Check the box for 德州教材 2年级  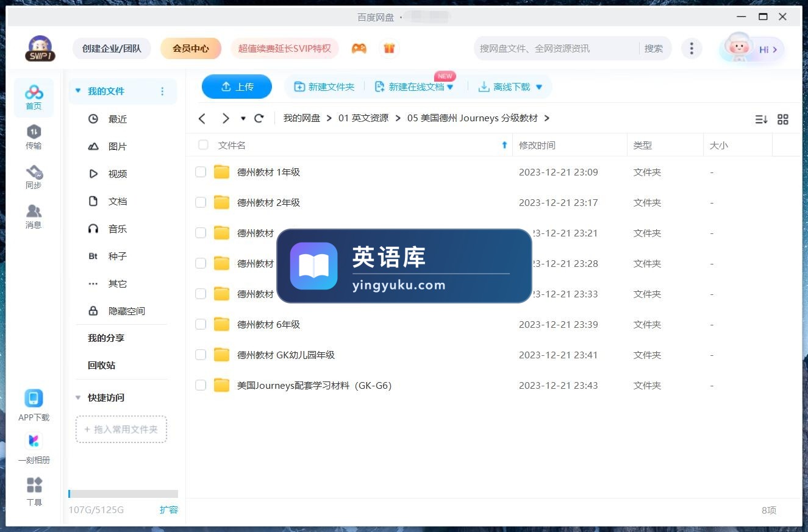click(201, 202)
